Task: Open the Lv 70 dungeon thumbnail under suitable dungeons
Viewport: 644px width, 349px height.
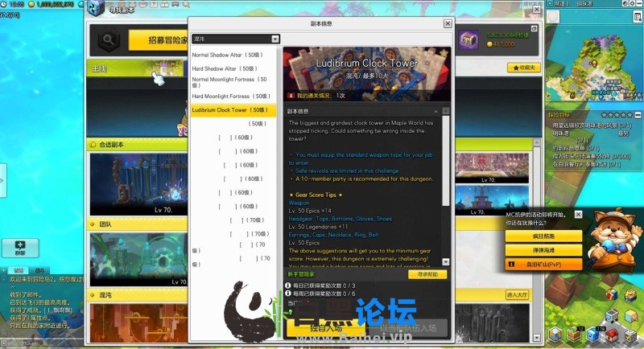Action: coord(138,183)
